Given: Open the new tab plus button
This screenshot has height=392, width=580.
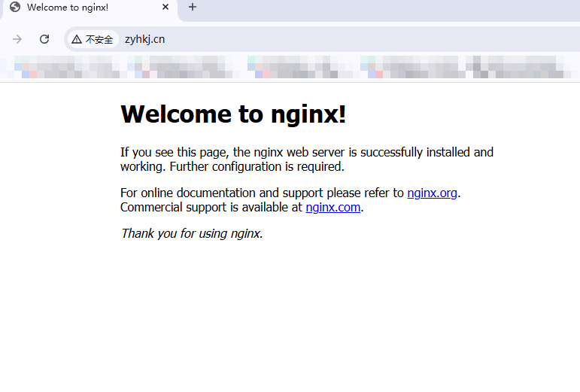Looking at the screenshot, I should coord(193,7).
